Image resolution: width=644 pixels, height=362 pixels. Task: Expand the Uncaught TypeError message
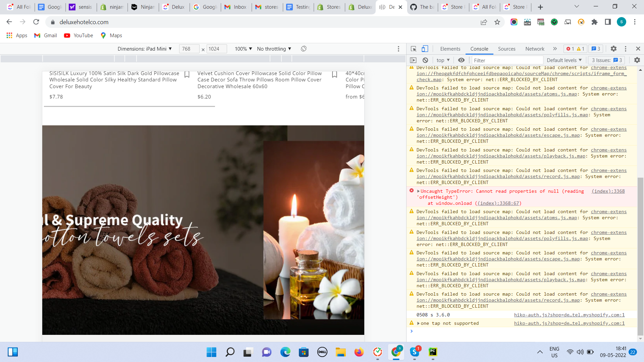tap(418, 191)
